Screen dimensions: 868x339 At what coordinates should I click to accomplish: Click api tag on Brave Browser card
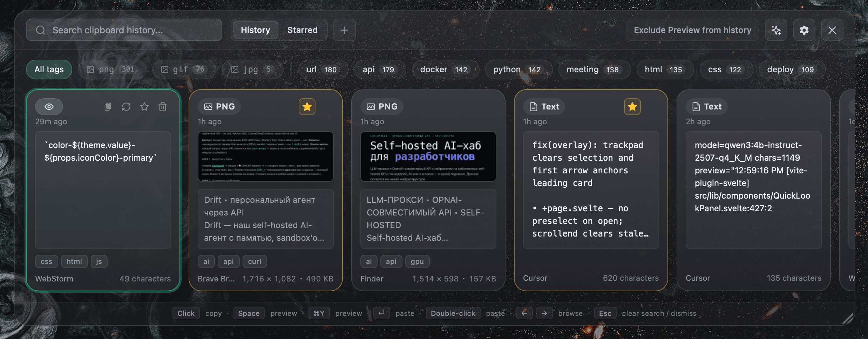[x=229, y=261]
